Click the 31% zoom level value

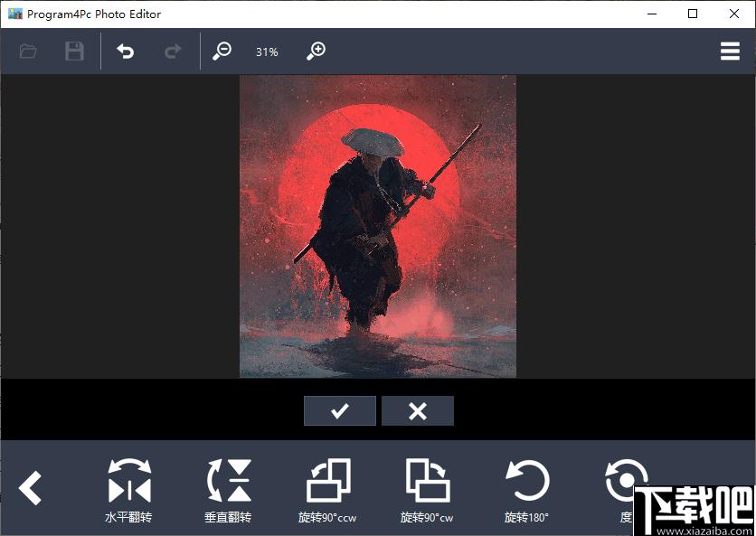pos(267,52)
